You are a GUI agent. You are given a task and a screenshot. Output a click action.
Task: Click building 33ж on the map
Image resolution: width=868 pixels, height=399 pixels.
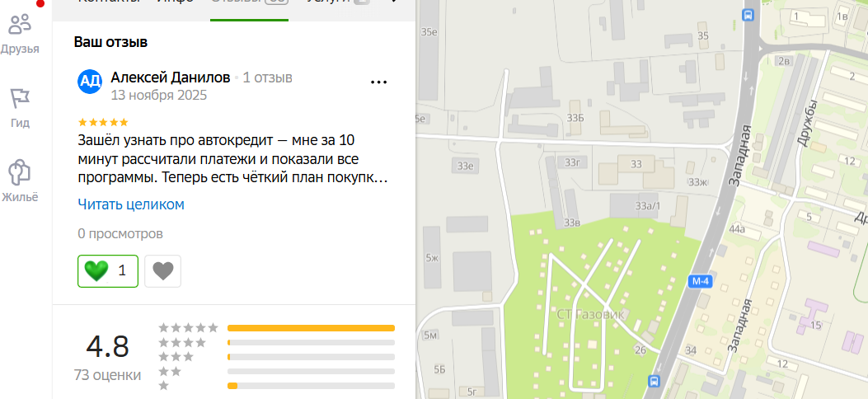[x=697, y=182]
